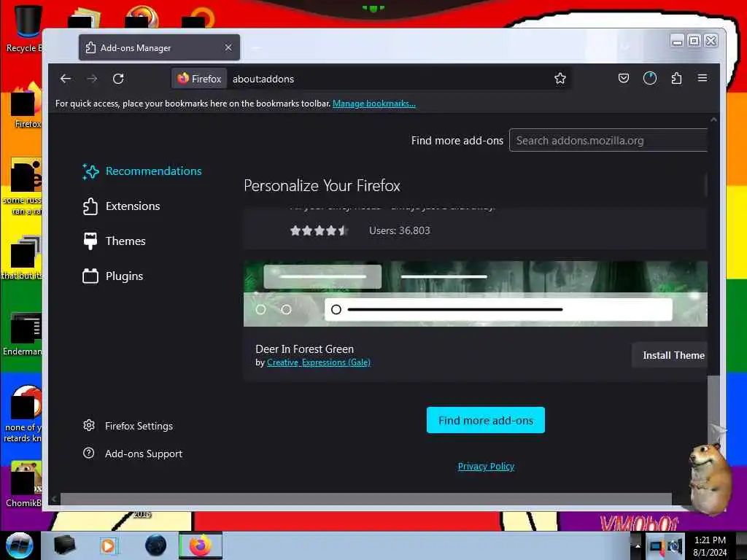This screenshot has width=747, height=560.
Task: Select the Enderman desktop icon
Action: click(24, 333)
